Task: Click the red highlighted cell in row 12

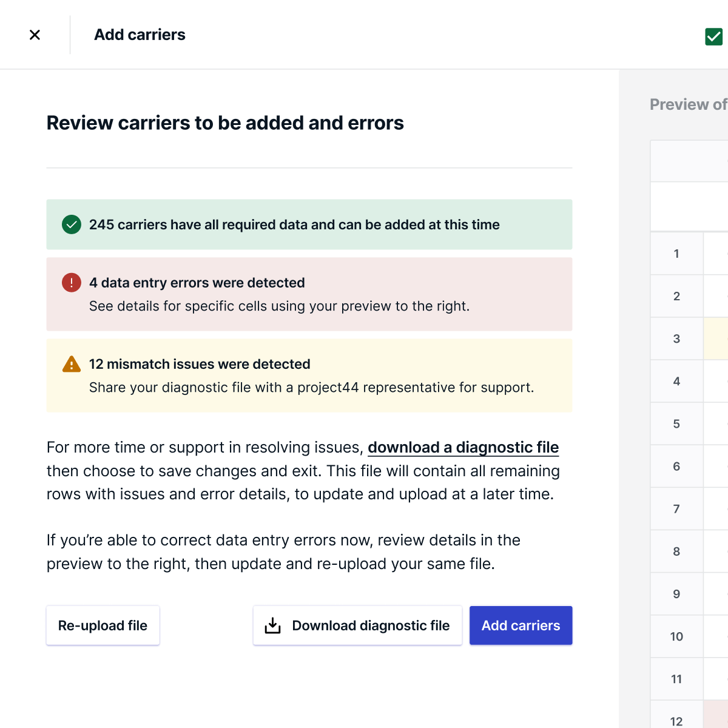Action: click(716, 716)
